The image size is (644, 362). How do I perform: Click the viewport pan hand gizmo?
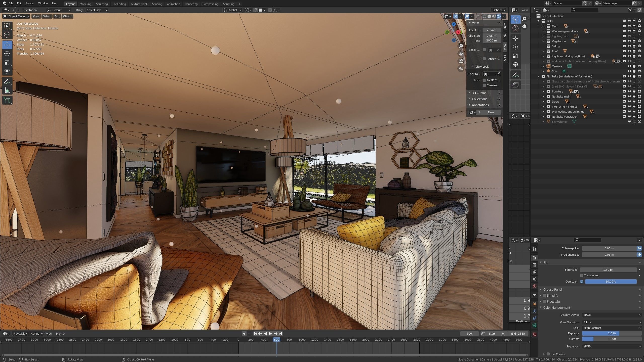pyautogui.click(x=461, y=53)
